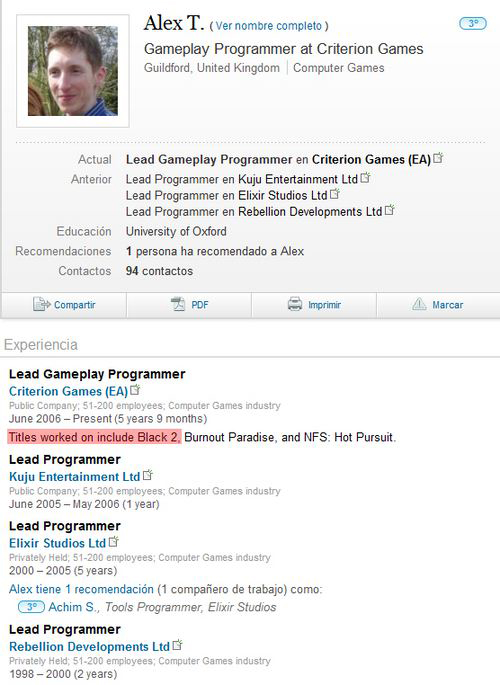The width and height of the screenshot is (500, 685).
Task: Click the PDF document icon
Action: pos(178,304)
